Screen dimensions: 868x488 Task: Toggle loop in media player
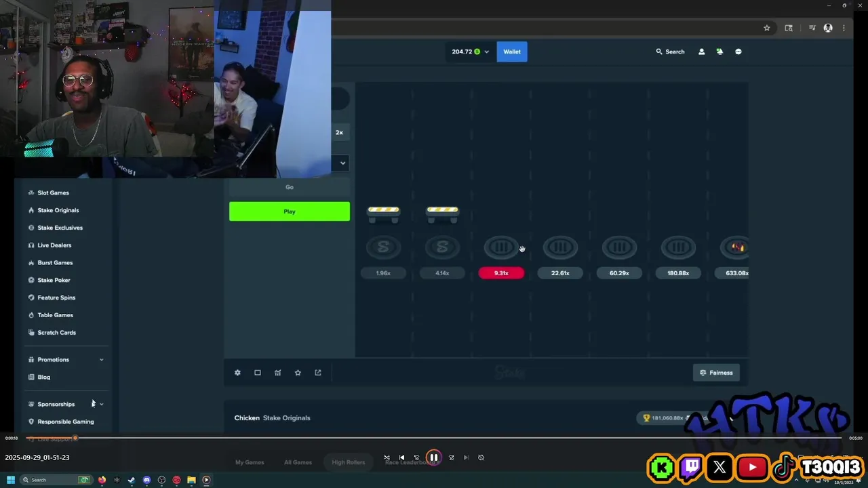coord(481,457)
